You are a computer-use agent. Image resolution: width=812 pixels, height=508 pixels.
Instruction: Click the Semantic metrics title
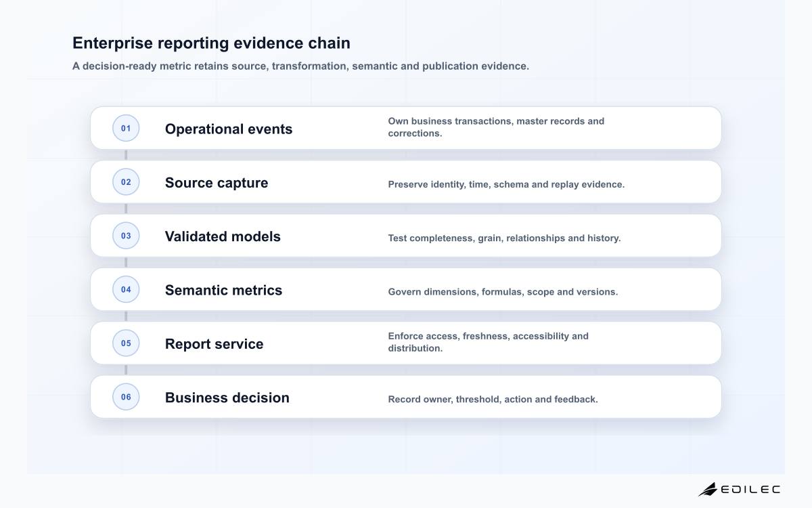click(223, 290)
